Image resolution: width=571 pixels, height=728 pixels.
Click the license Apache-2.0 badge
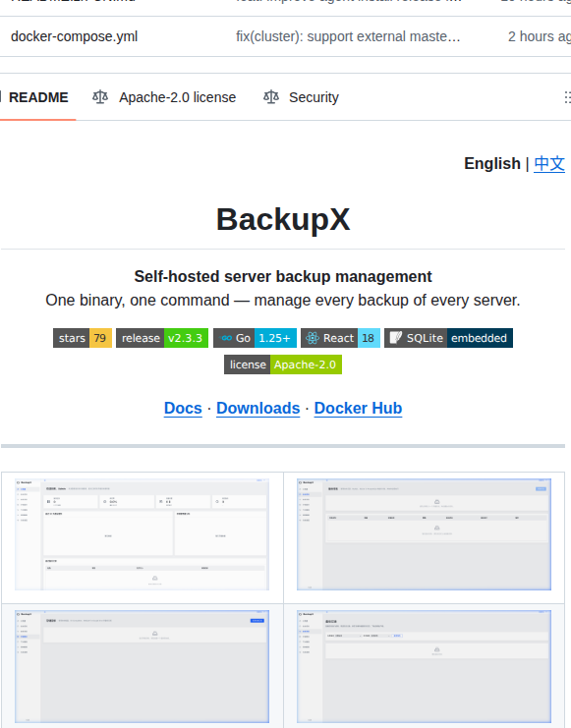(x=283, y=364)
